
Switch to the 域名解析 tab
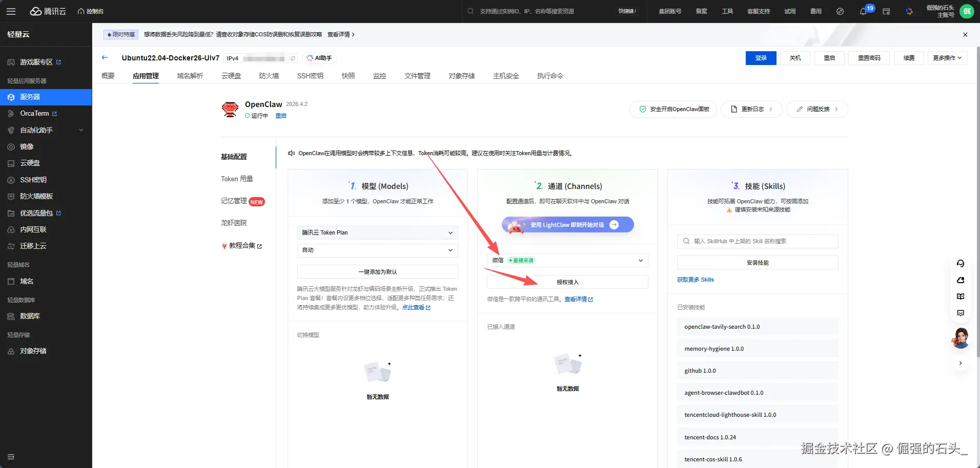[190, 76]
